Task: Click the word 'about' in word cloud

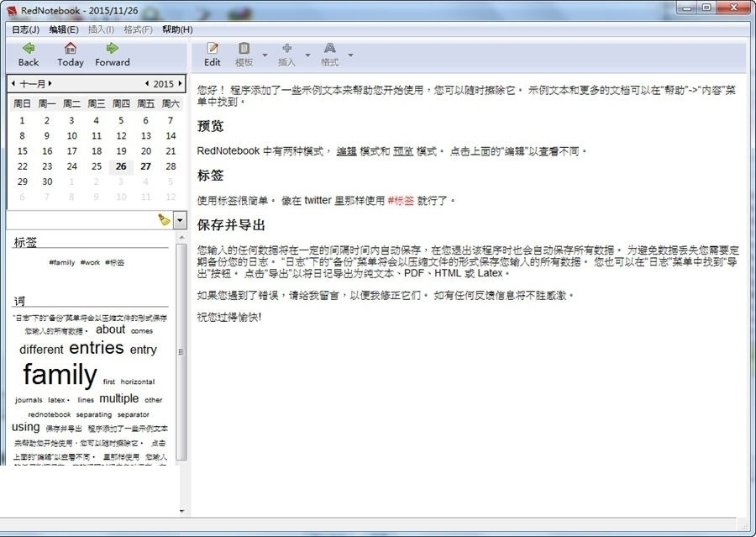Action: point(110,329)
